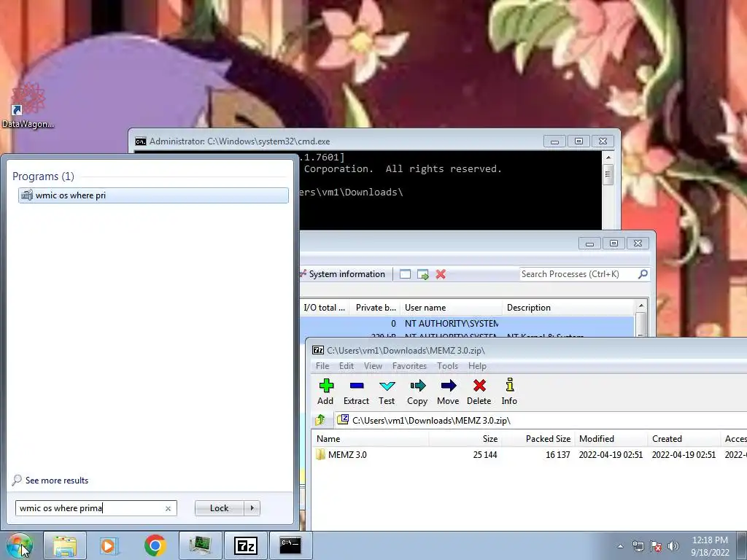
Task: Click the network icon in system tray
Action: point(638,546)
